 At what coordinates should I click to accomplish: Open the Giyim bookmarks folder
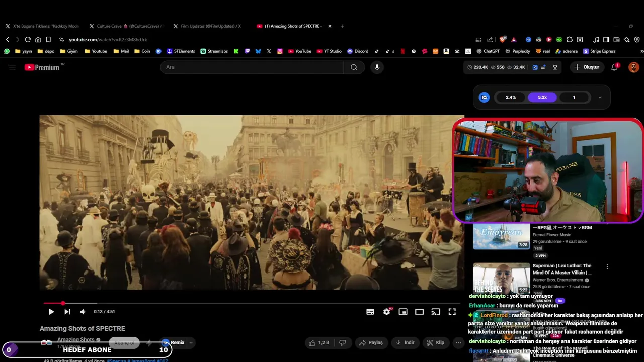pos(69,51)
